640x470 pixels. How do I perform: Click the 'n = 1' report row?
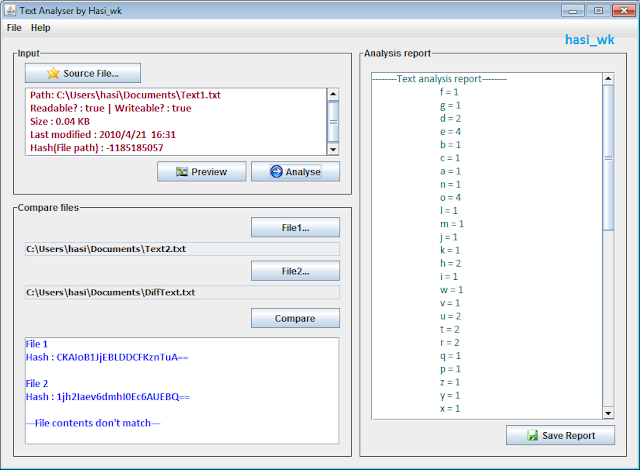click(x=450, y=184)
